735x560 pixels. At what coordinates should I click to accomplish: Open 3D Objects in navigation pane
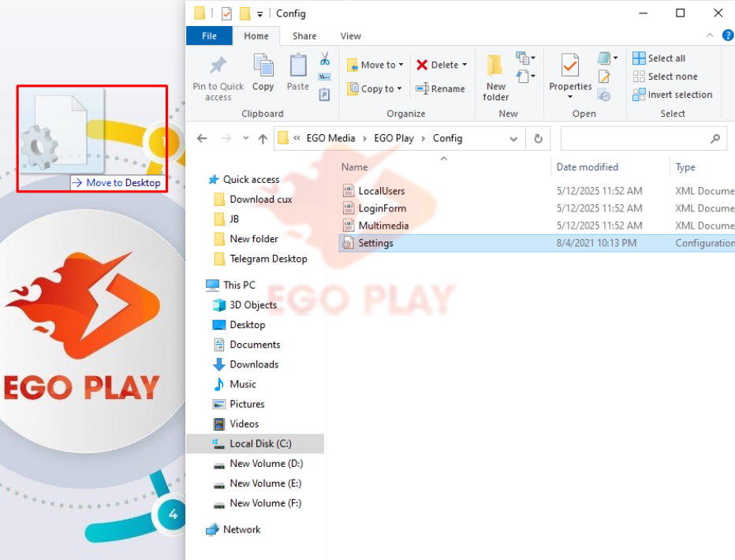tap(253, 305)
